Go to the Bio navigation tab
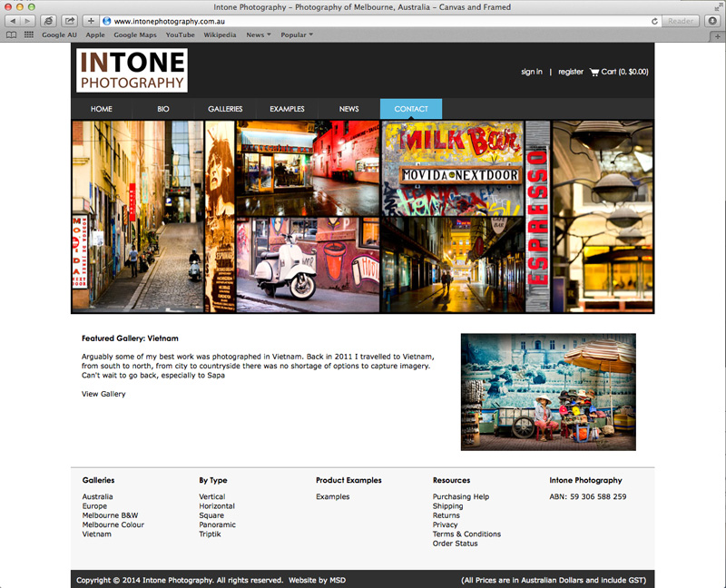 163,109
